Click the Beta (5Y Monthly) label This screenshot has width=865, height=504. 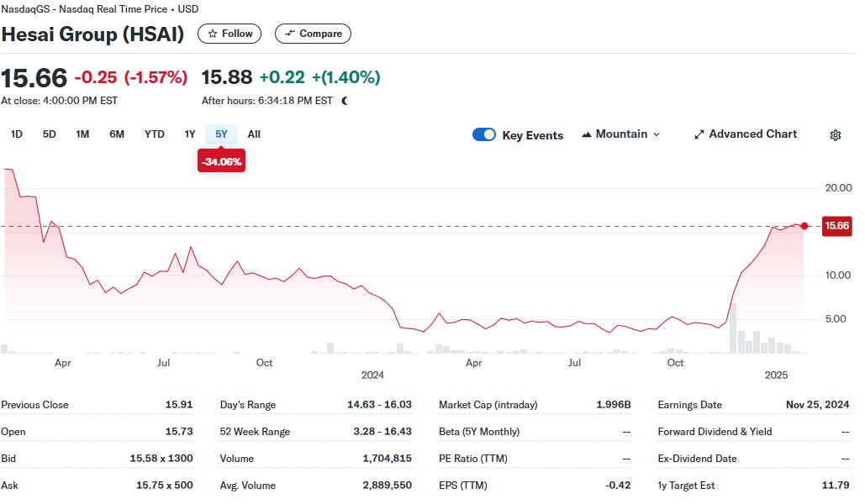pos(479,432)
